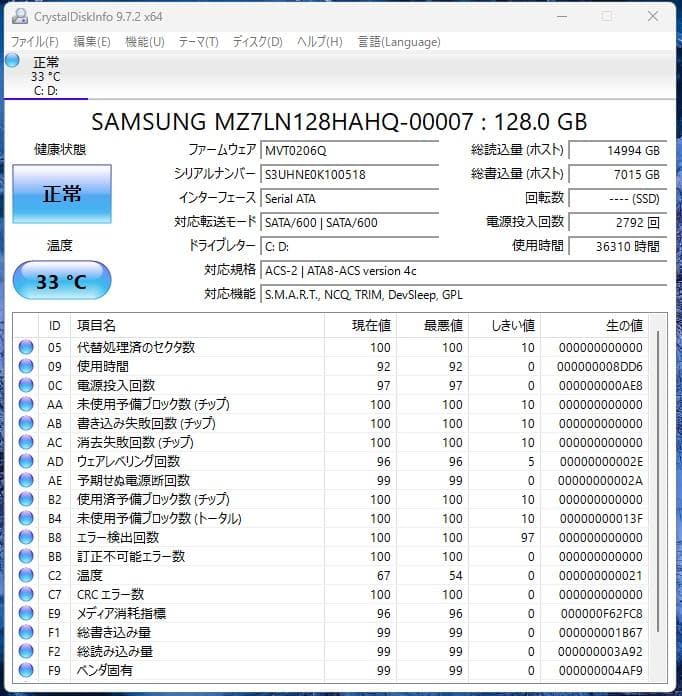Click raw value 000000008DD6 in 使用時間 row

tap(599, 367)
